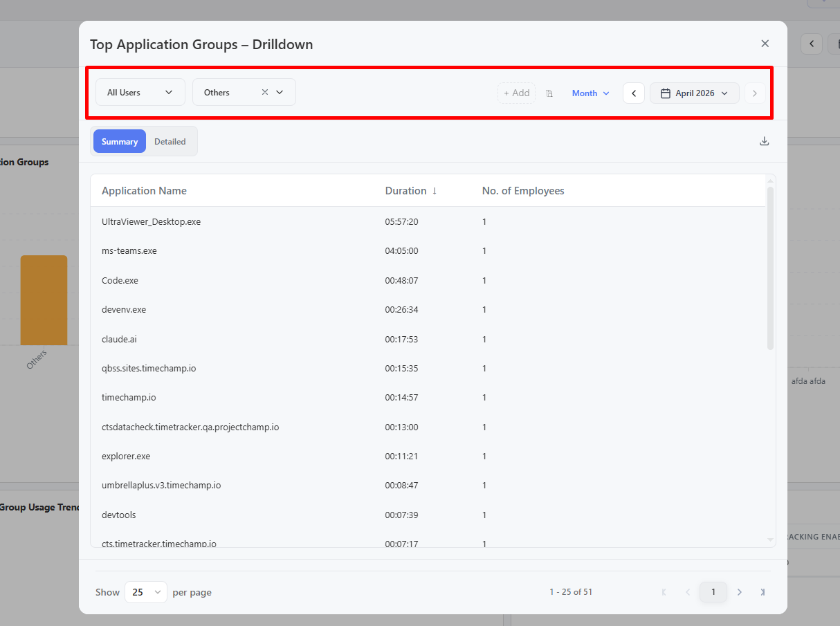Screen dimensions: 840x626
Task: Click the 1 - 25 of 51 count text
Action: (x=571, y=592)
